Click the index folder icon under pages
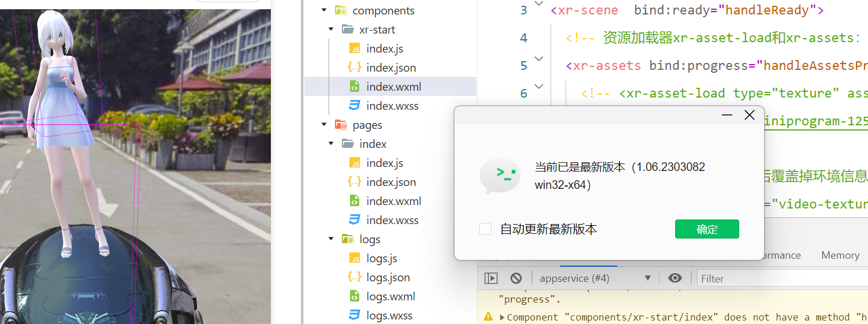Image resolution: width=868 pixels, height=324 pixels. click(348, 144)
